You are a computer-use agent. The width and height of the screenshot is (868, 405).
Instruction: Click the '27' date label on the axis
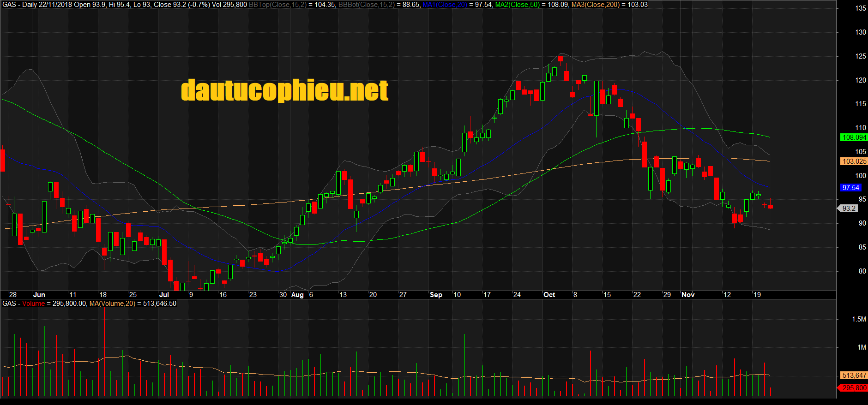pos(403,295)
